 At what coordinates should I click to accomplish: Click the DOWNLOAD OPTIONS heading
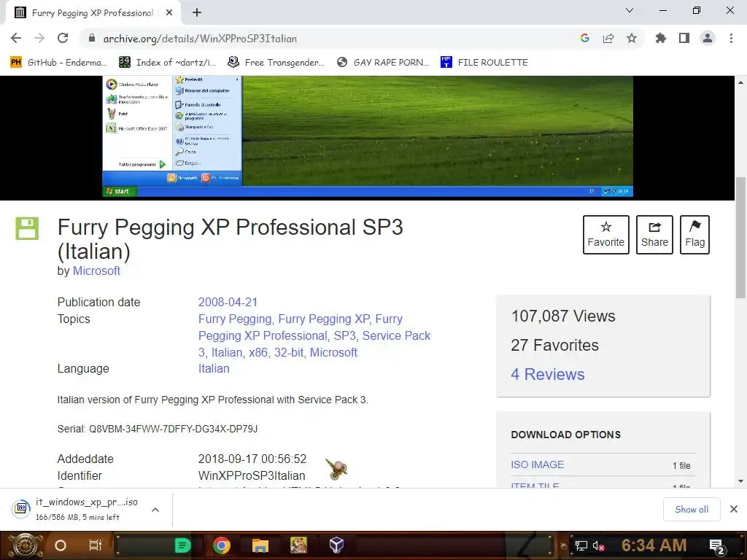[565, 435]
